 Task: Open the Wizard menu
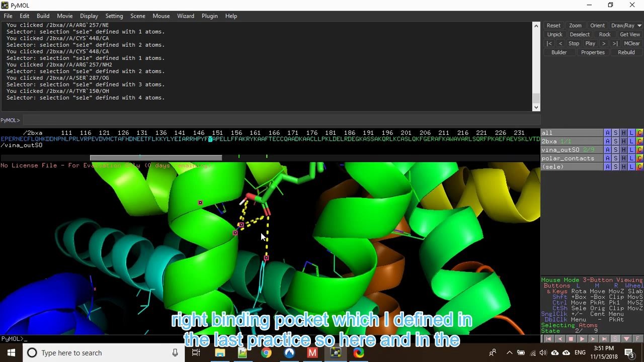[186, 16]
